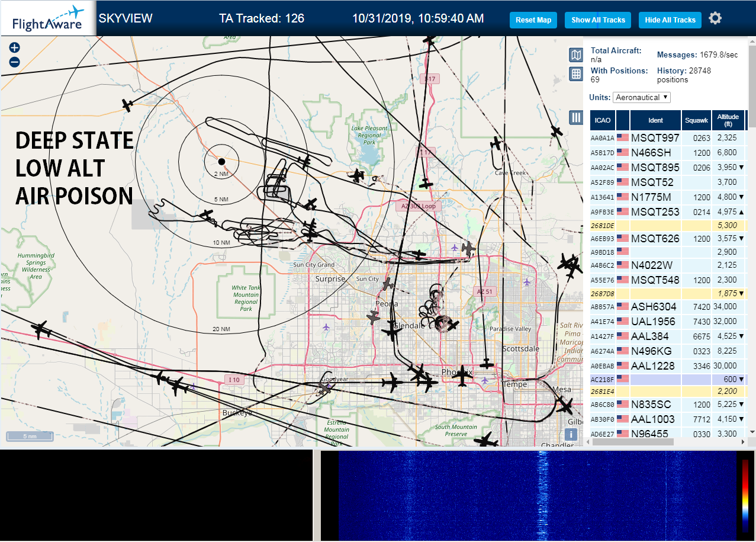The width and height of the screenshot is (756, 542).
Task: Select the 2681E4 highlighted row
Action: coord(668,391)
